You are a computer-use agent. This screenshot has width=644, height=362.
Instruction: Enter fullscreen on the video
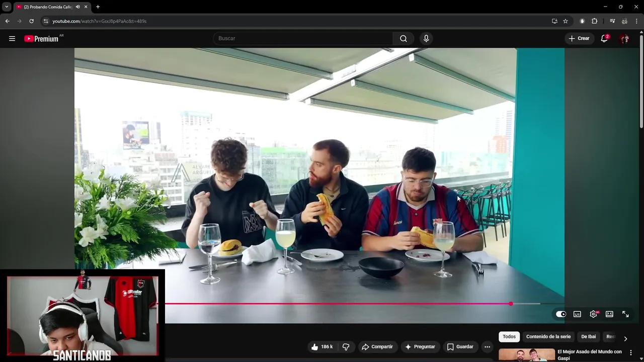(625, 314)
